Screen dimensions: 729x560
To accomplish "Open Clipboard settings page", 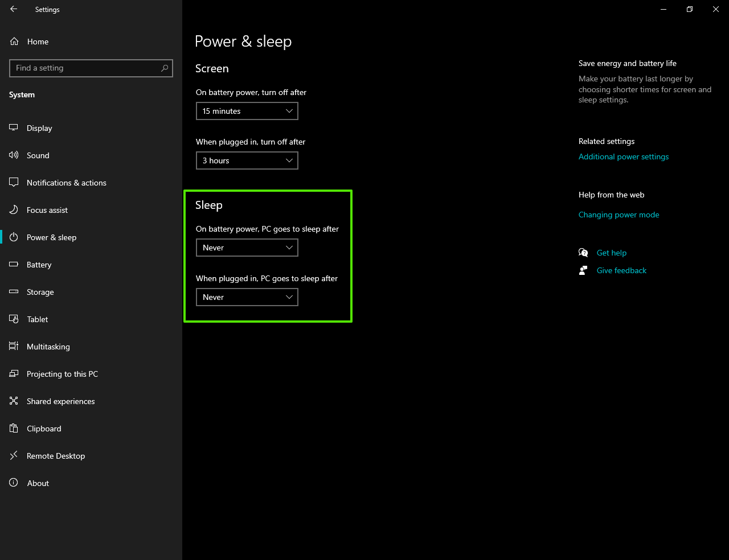I will click(91, 429).
